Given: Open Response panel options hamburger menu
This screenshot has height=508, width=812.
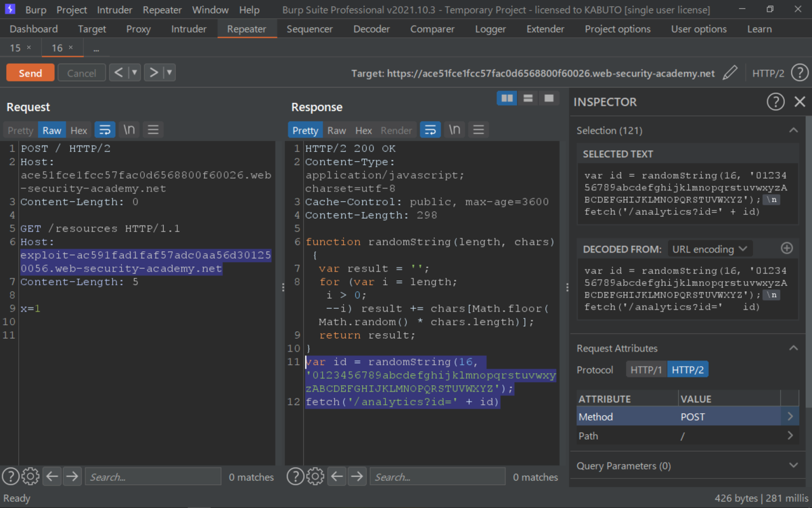Looking at the screenshot, I should (479, 130).
